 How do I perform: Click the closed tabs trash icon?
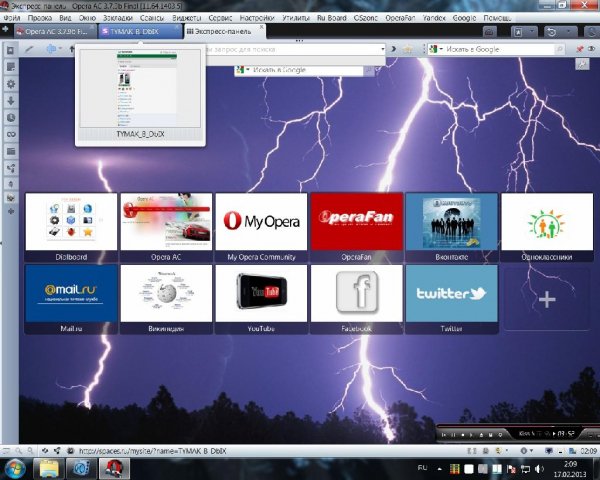489,32
